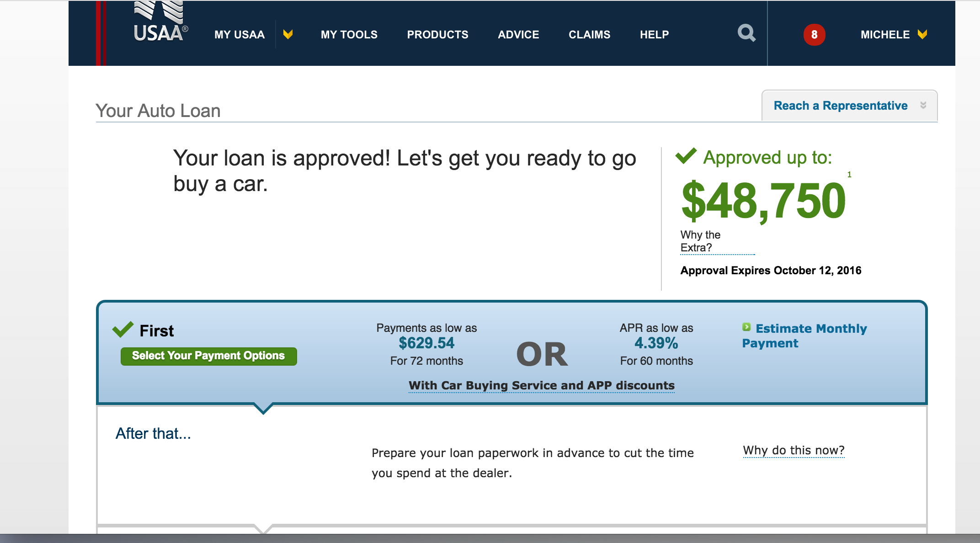This screenshot has height=543, width=980.
Task: Click the green checkmark beside First
Action: 123,329
